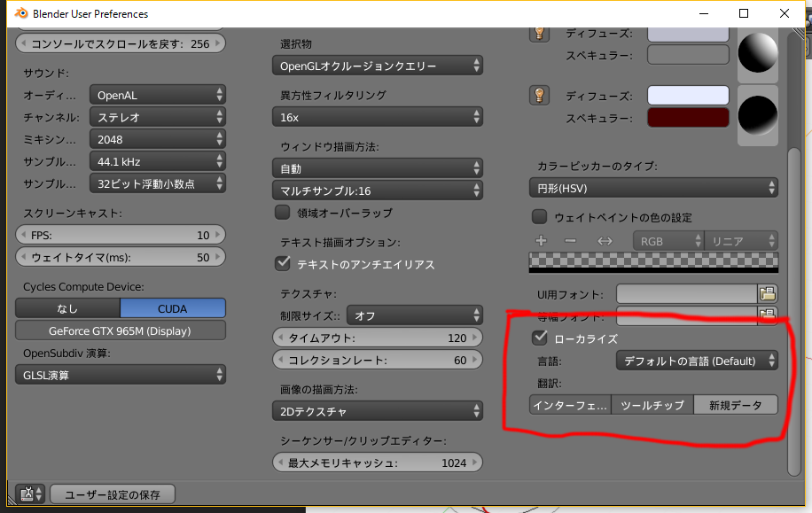Toggle the ツールチップ translation button
Image resolution: width=812 pixels, height=513 pixels.
pos(652,405)
